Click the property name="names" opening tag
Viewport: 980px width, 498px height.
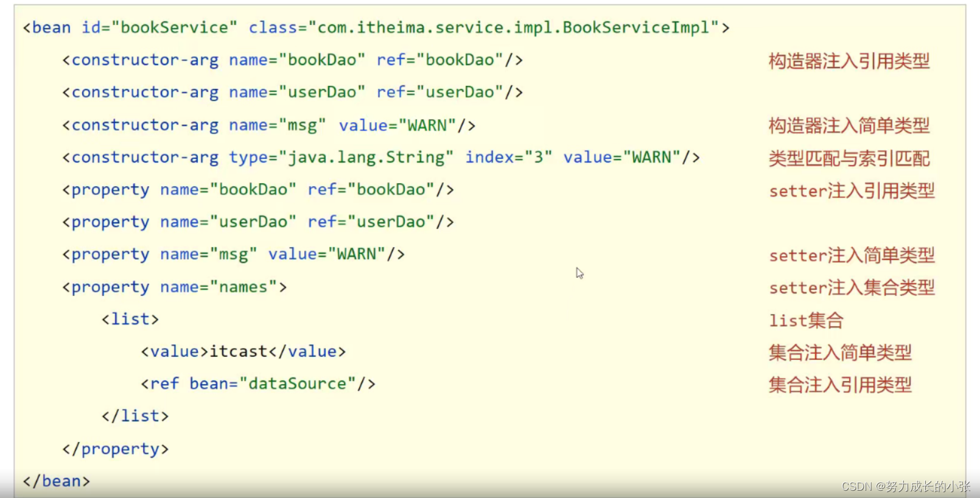click(174, 287)
